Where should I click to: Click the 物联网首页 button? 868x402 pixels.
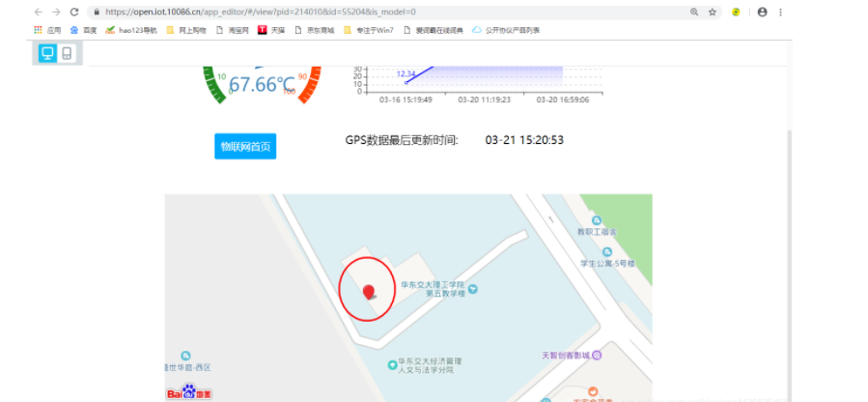(x=245, y=146)
